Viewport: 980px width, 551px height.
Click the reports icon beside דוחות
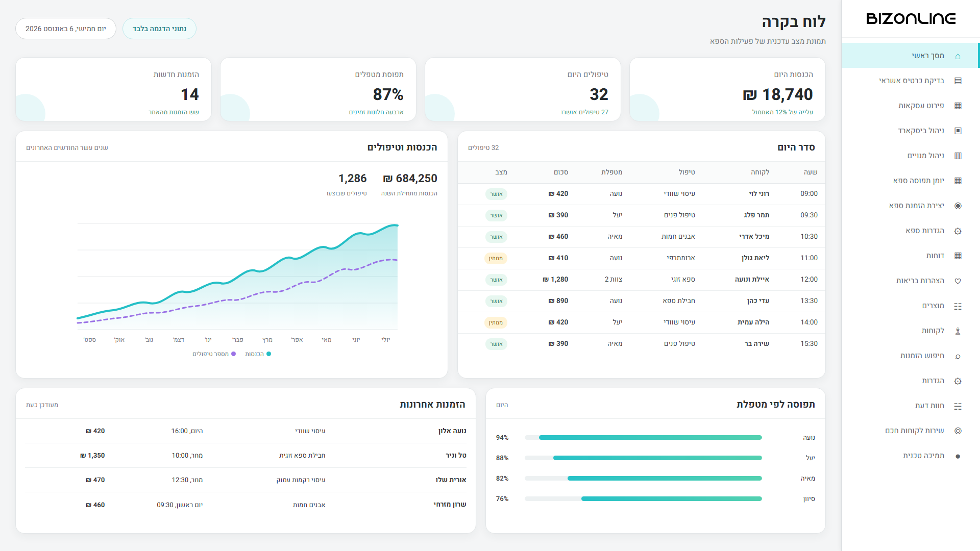[x=958, y=256]
